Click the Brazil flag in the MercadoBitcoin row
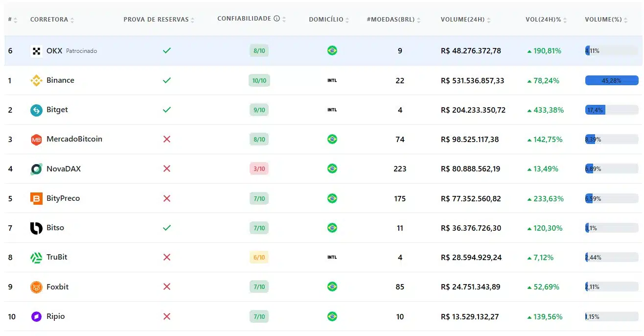 (332, 139)
